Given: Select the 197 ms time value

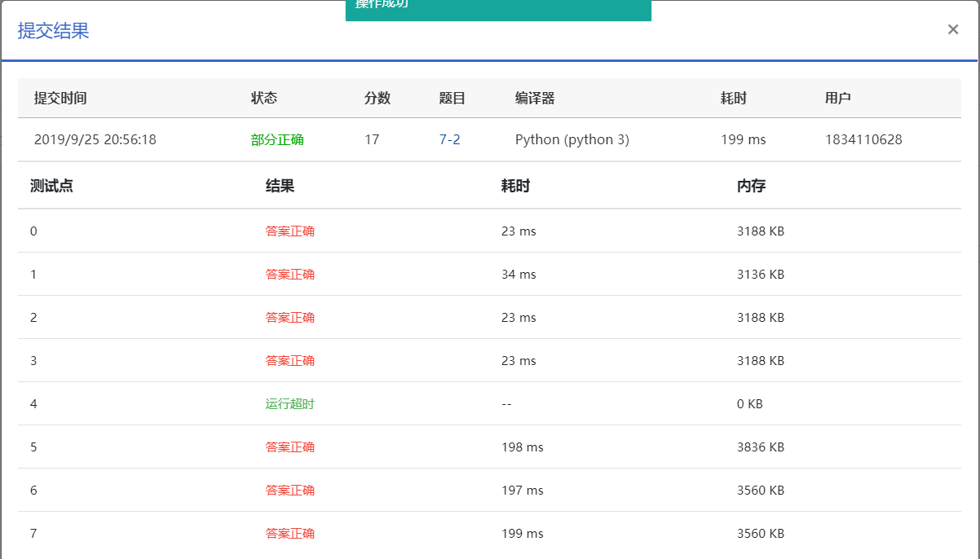Looking at the screenshot, I should click(523, 490).
